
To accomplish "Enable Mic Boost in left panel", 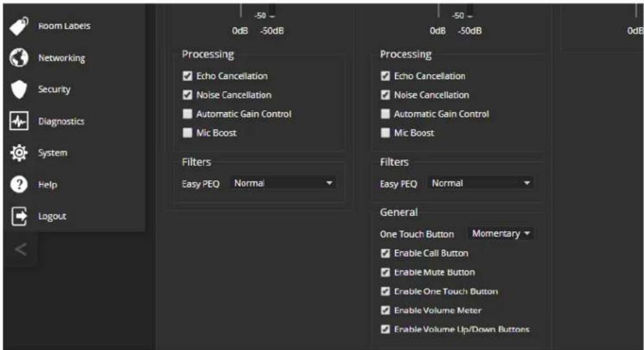I will coord(187,132).
